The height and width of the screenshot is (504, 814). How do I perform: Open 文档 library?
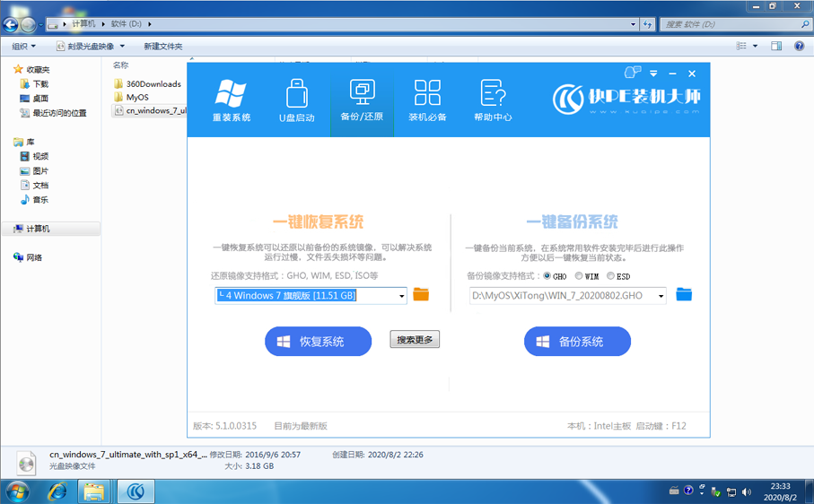[x=40, y=186]
